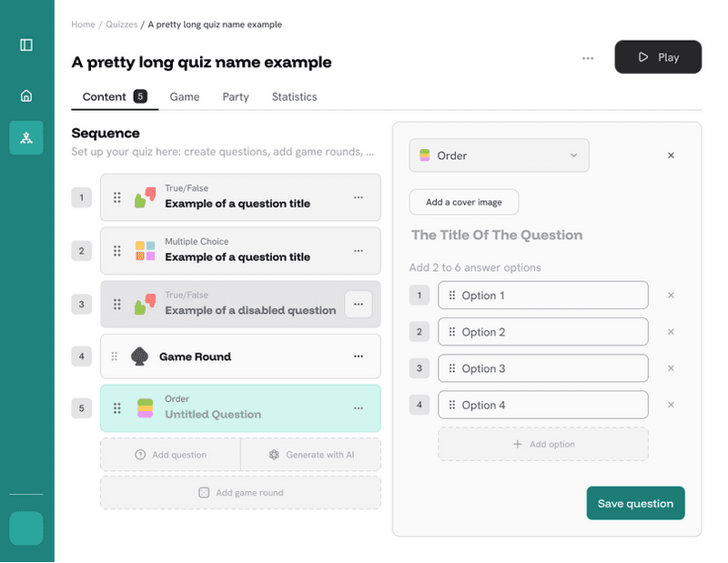Screen dimensions: 728x563
Task: Remove Option 3 with its X
Action: [x=671, y=368]
